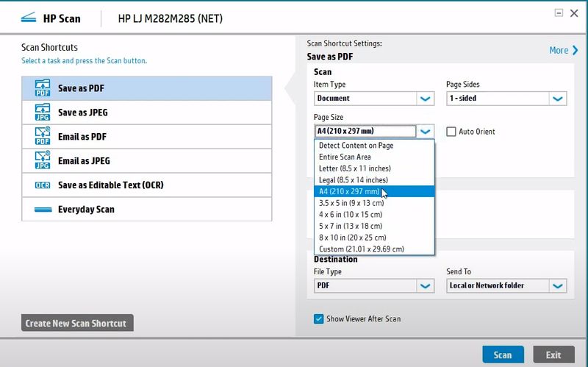Select 3.5 x 5 in (9 x 13 cm)

[374, 203]
